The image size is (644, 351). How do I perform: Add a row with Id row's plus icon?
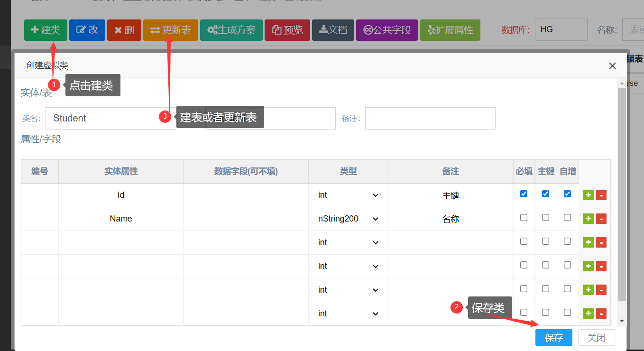pyautogui.click(x=588, y=195)
